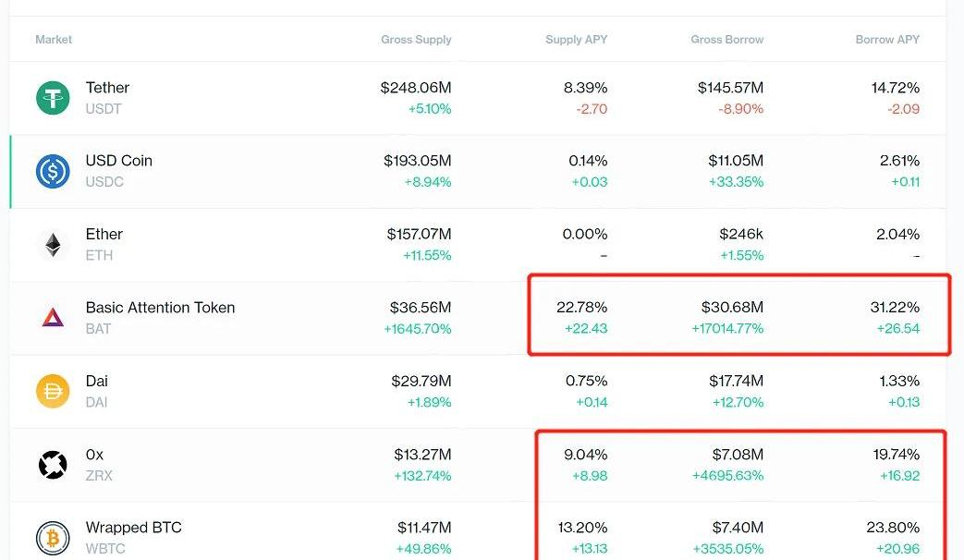Screen dimensions: 964x560
Task: Click Ether supply APY 0.00%
Action: 585,234
